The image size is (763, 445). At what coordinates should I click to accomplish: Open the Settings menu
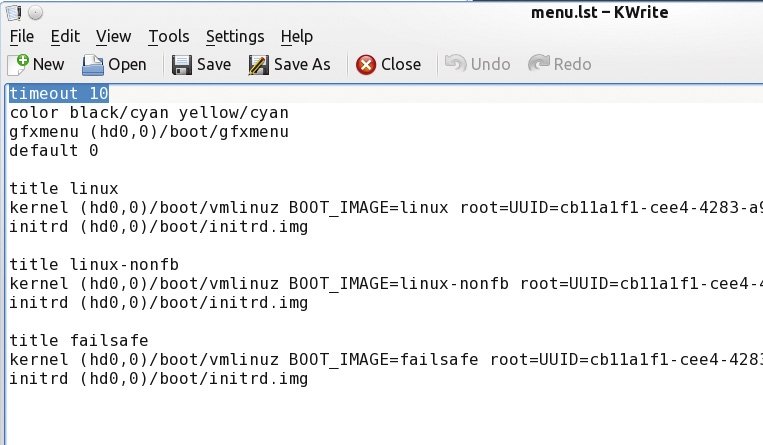pos(235,37)
